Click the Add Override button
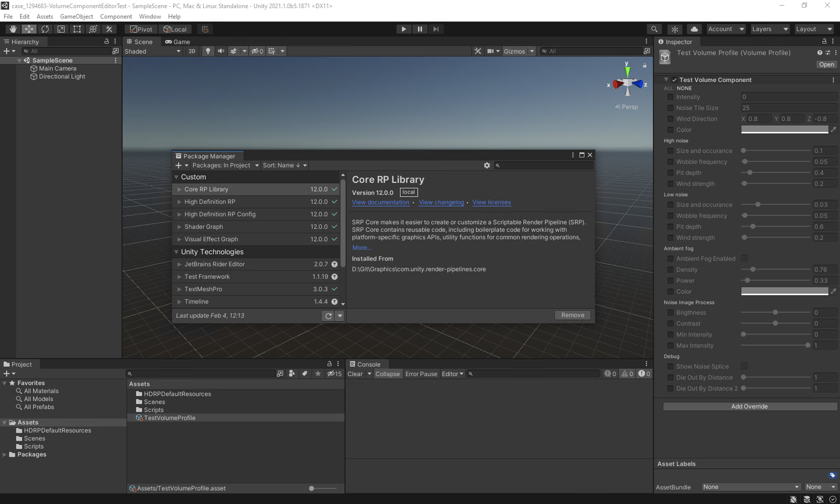Viewport: 840px width, 504px height. [x=750, y=407]
